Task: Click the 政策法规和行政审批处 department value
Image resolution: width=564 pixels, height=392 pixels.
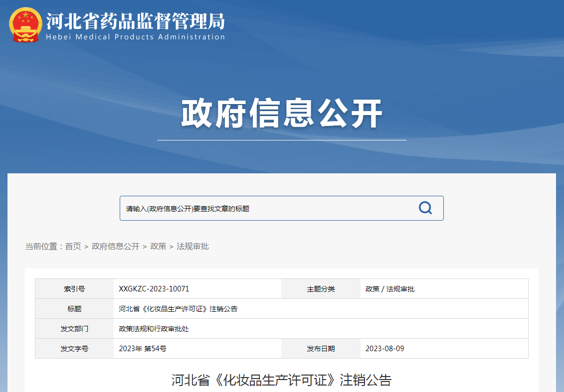Action: [154, 329]
